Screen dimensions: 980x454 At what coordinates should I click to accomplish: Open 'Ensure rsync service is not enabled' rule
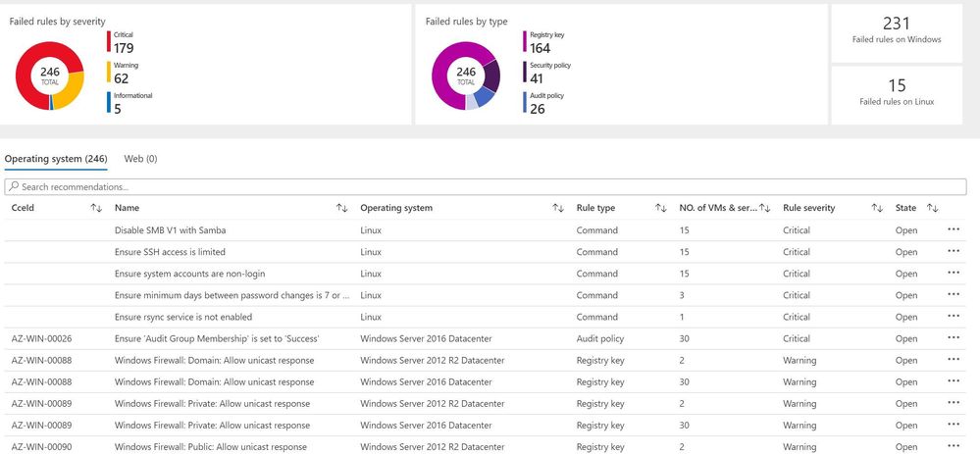click(183, 318)
